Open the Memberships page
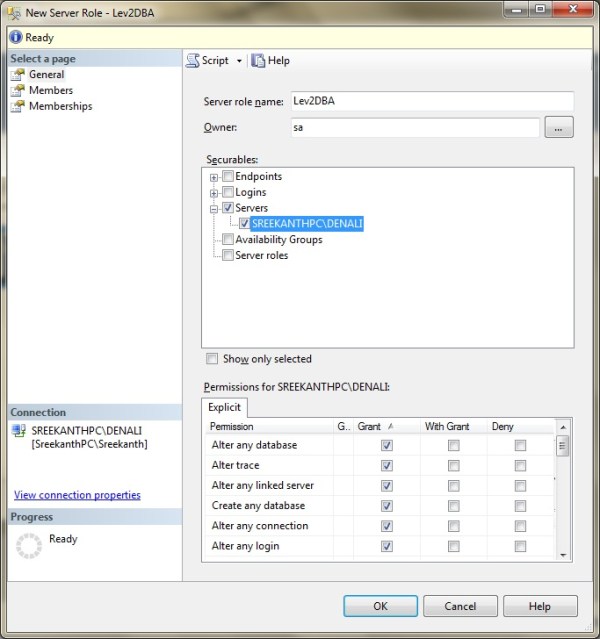 point(60,106)
